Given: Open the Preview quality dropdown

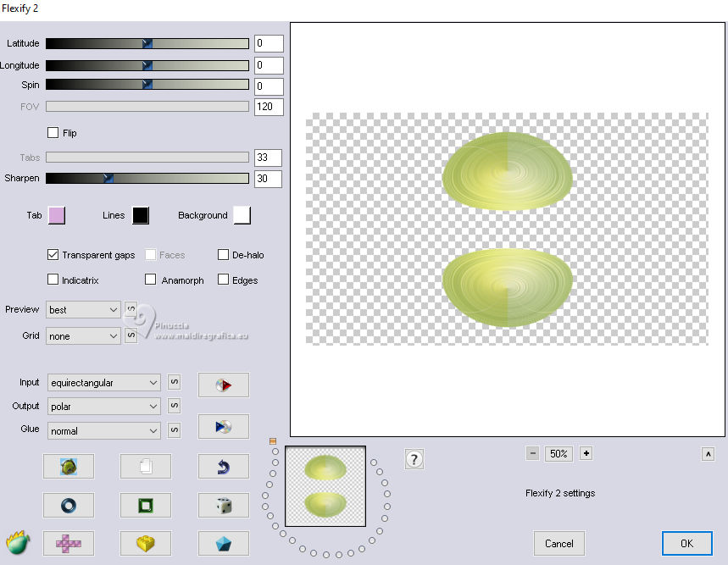Looking at the screenshot, I should click(x=84, y=309).
